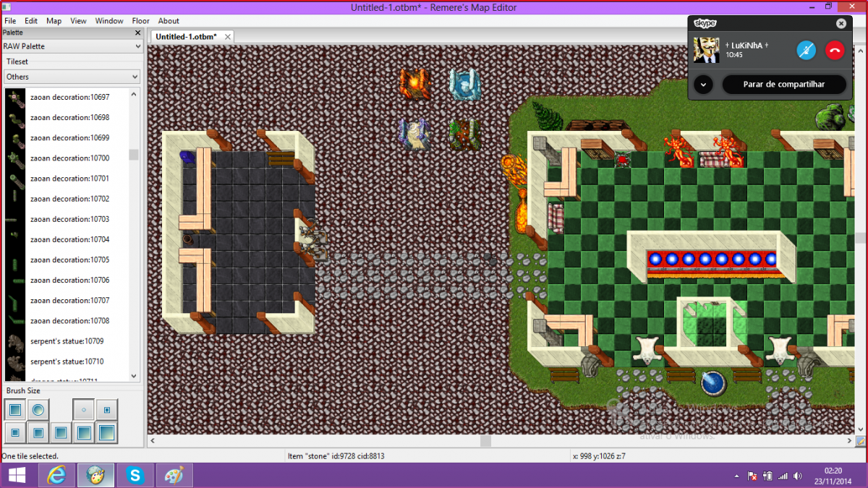Select the square brush shape
Image resolution: width=868 pixels, height=488 pixels.
point(14,411)
